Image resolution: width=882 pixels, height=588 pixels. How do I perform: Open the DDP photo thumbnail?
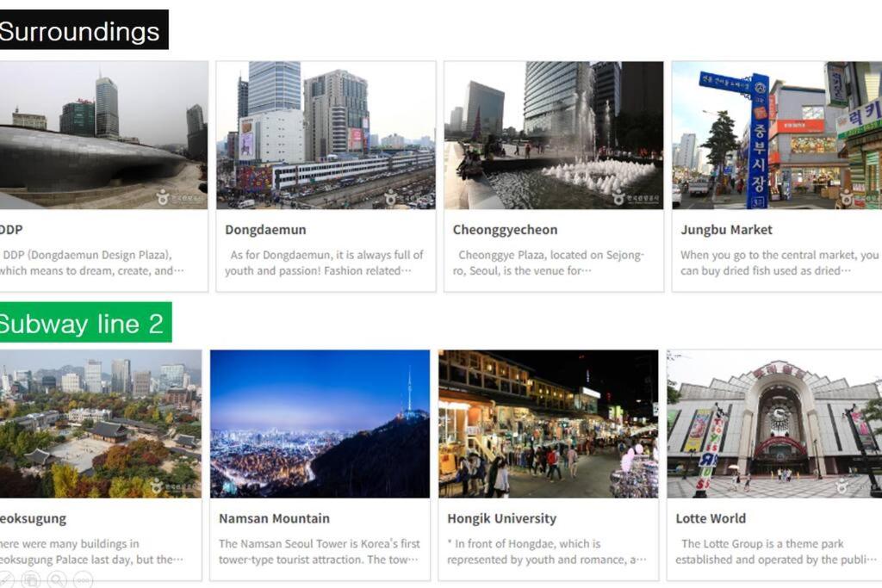103,135
